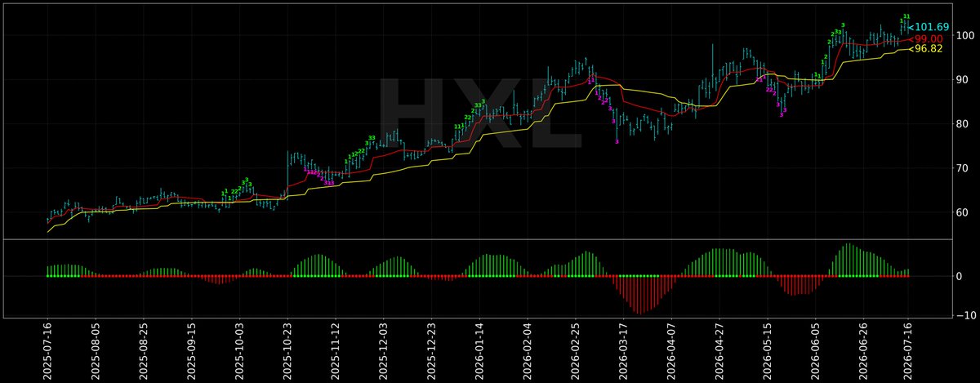Select the 2025-07-16 date label at the axis start
The height and width of the screenshot is (383, 980).
click(47, 350)
